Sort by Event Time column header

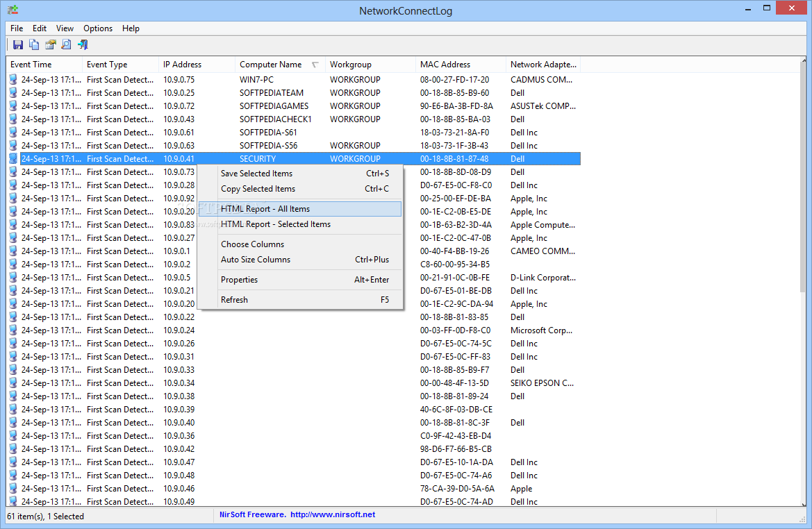44,65
